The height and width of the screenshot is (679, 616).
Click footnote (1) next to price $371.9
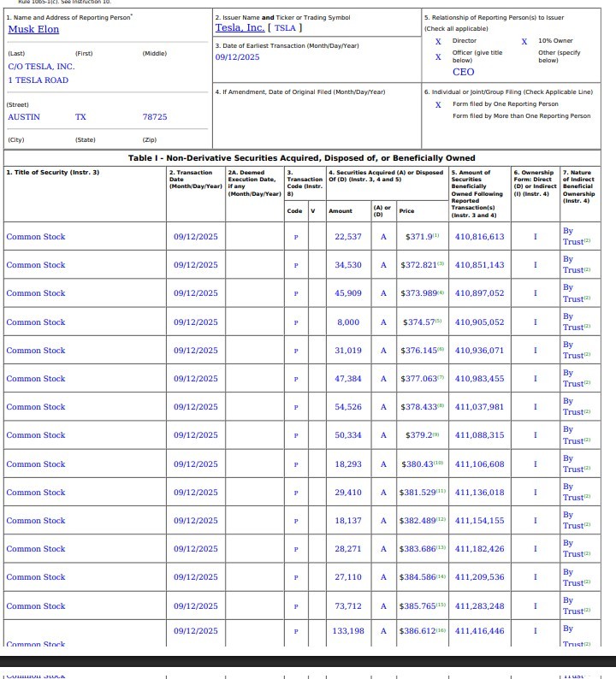pos(435,234)
